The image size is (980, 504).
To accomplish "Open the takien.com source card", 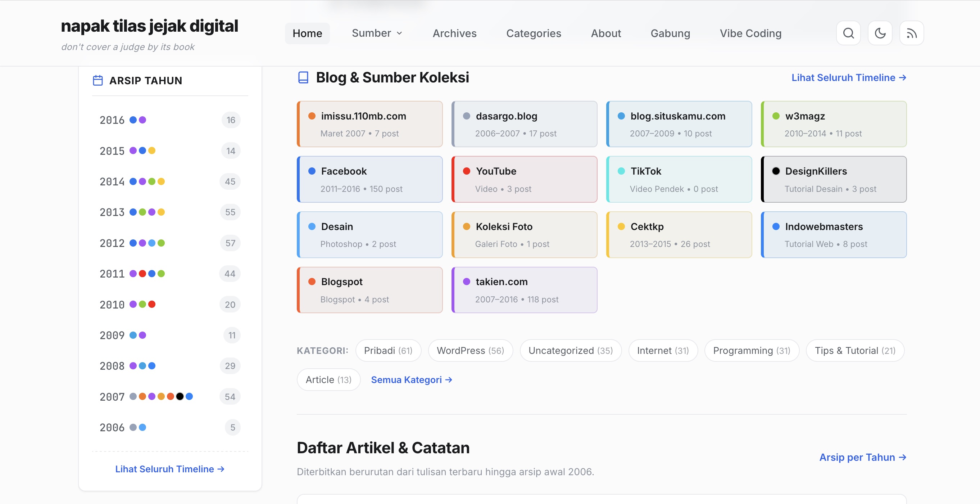I will tap(525, 290).
